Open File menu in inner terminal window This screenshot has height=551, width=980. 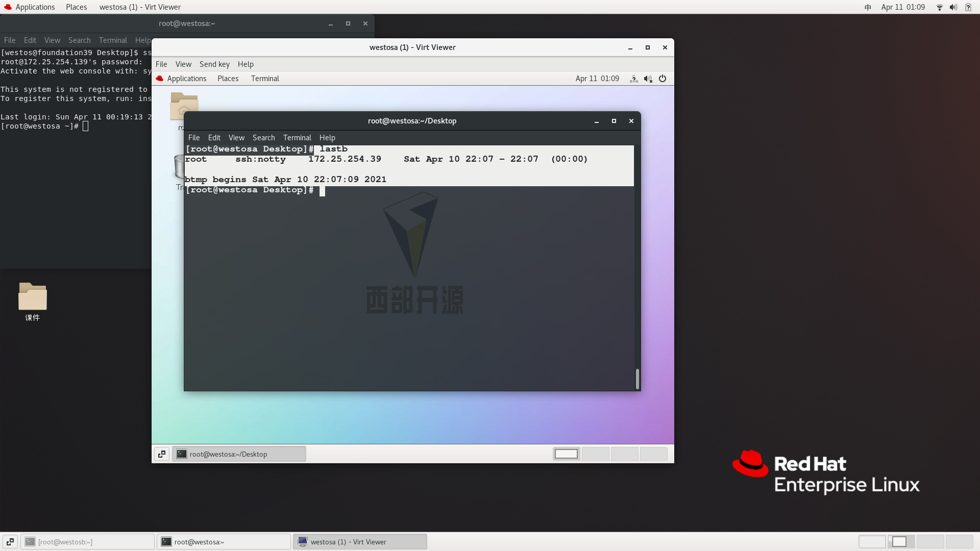click(194, 137)
